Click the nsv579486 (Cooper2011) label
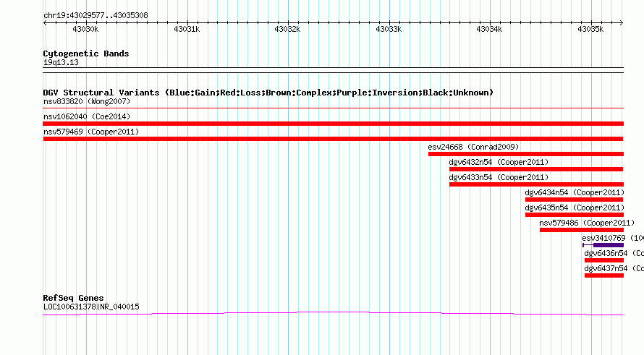Image resolution: width=644 pixels, height=355 pixels. [587, 223]
